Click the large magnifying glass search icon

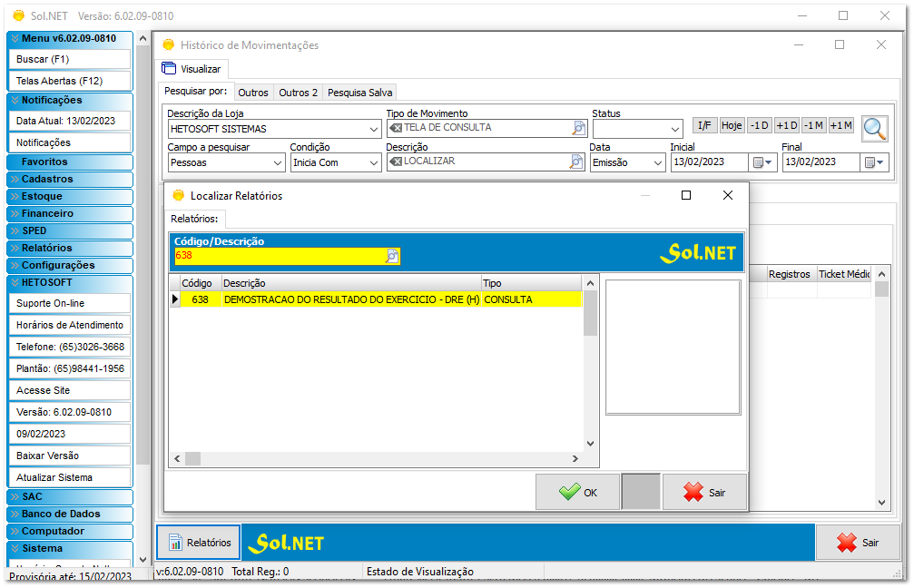[x=874, y=129]
